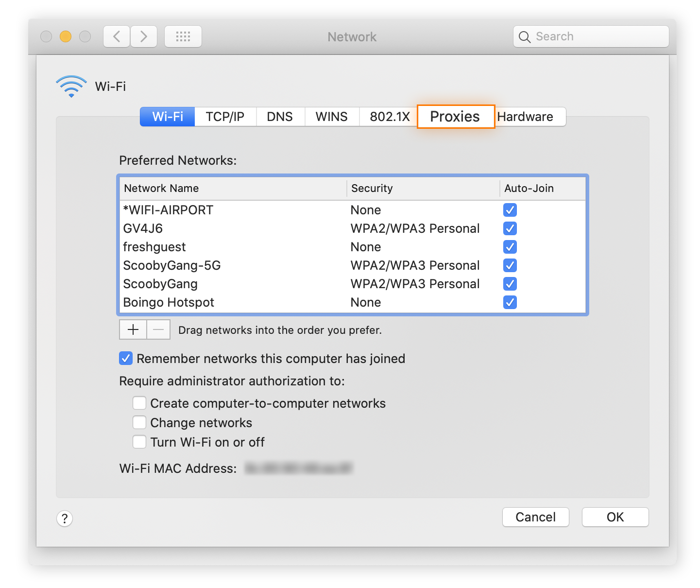Click the back navigation arrow
The width and height of the screenshot is (700, 588).
tap(116, 36)
